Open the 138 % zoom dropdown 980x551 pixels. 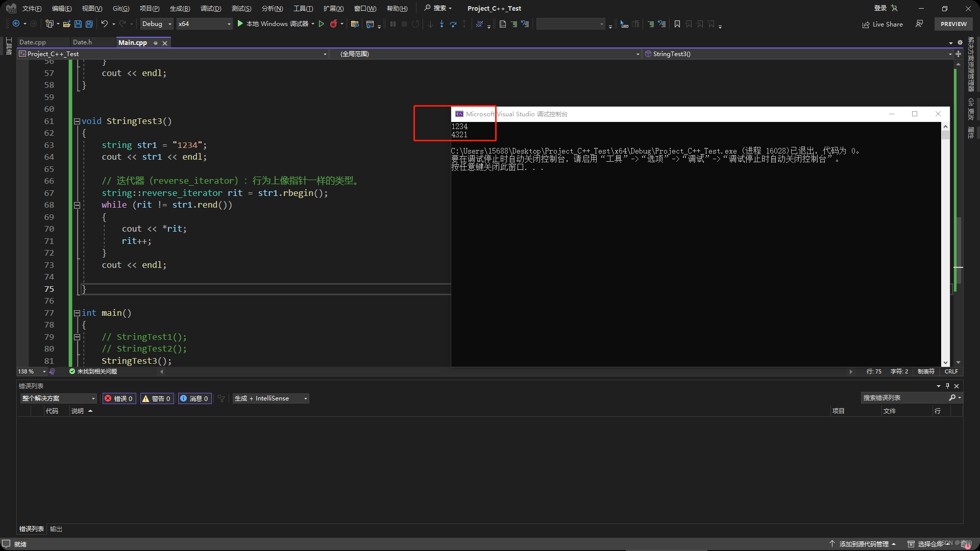click(32, 371)
